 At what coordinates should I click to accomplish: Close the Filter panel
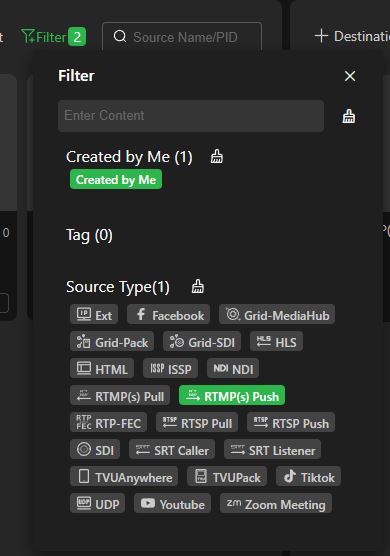tap(350, 76)
